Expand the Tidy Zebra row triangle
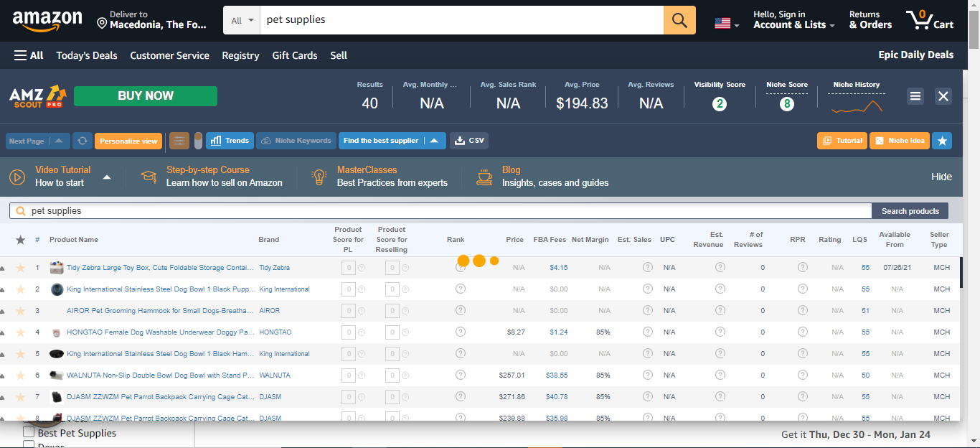Viewport: 980px width, 448px height. (x=2, y=269)
